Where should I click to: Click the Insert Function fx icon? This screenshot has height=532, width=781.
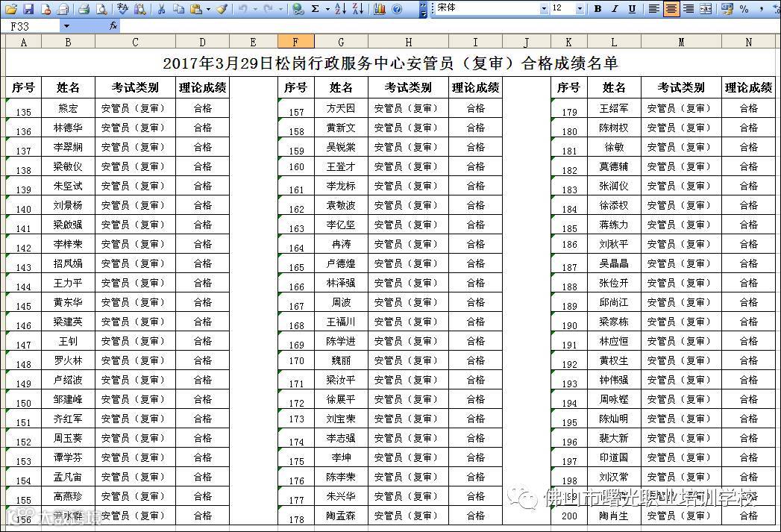tap(113, 26)
